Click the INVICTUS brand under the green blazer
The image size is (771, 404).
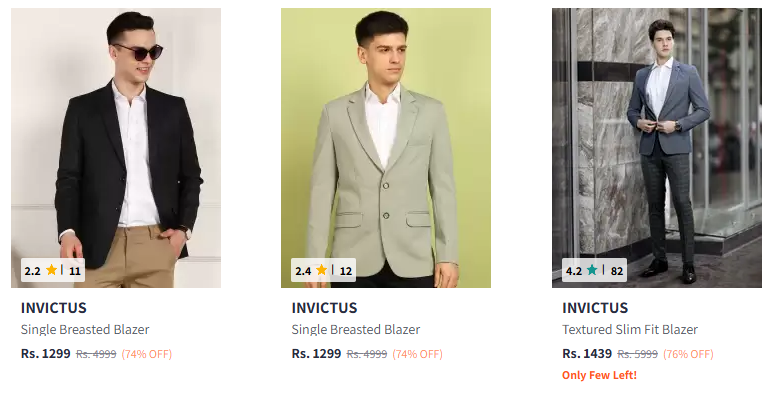(x=325, y=308)
